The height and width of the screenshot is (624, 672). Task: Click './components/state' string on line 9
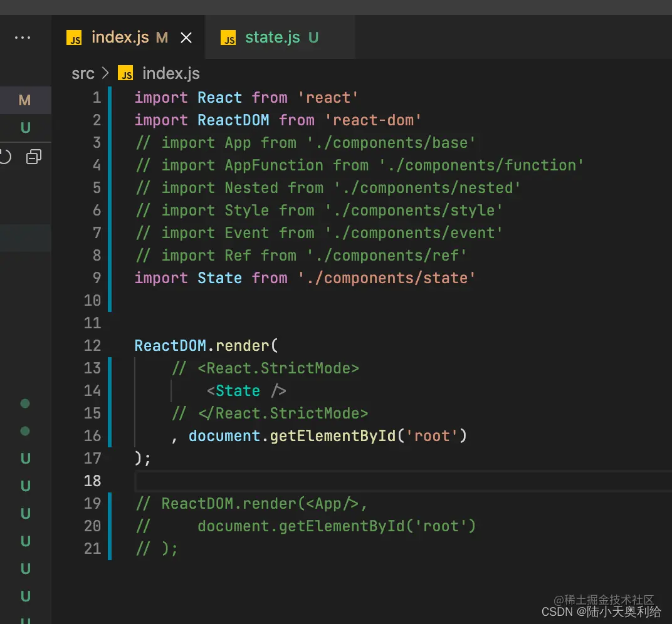[x=387, y=278]
